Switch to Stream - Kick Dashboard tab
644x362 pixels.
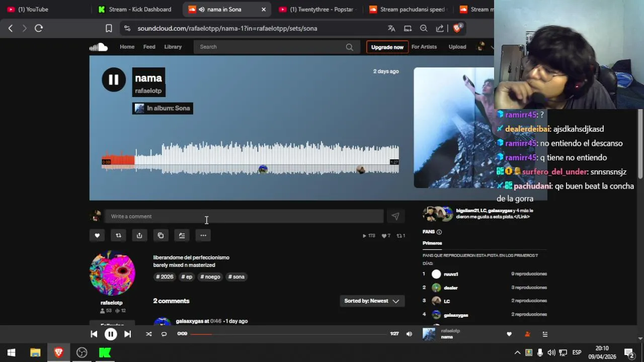click(136, 9)
